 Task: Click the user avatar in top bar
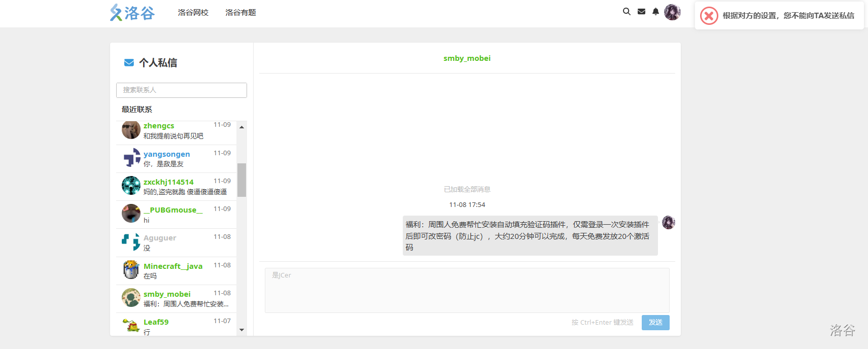tap(672, 12)
